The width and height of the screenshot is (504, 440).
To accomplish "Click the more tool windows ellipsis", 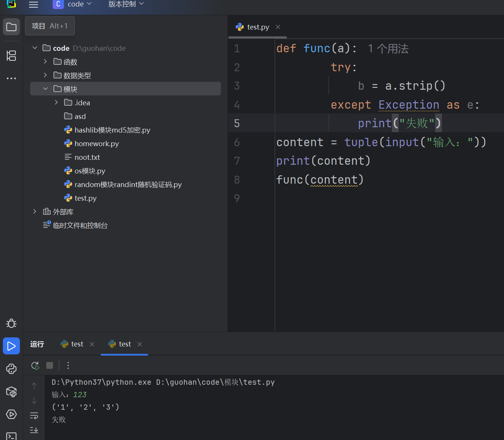I will point(11,78).
